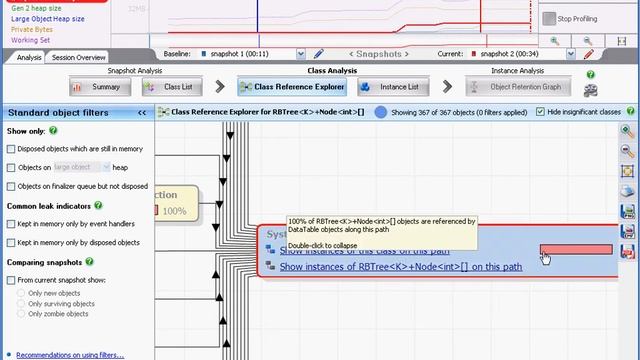This screenshot has width=640, height=360.
Task: Click Gen 2 heap size legend
Action: pos(36,8)
